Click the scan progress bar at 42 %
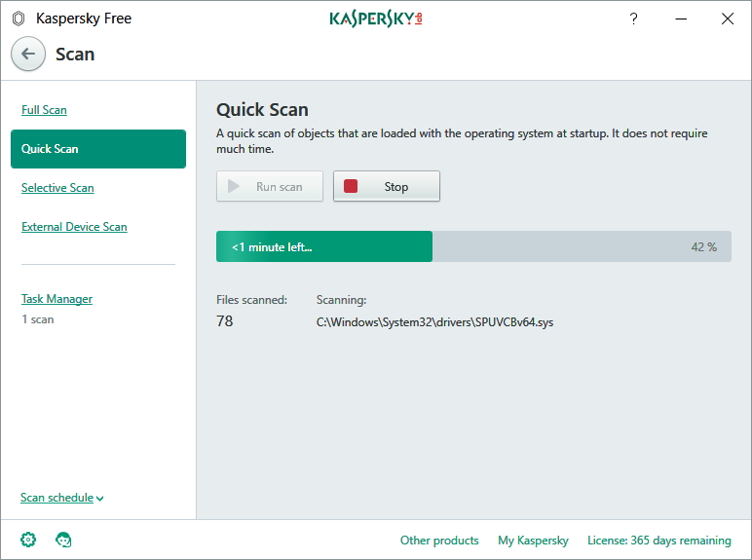The height and width of the screenshot is (560, 752). coord(473,246)
